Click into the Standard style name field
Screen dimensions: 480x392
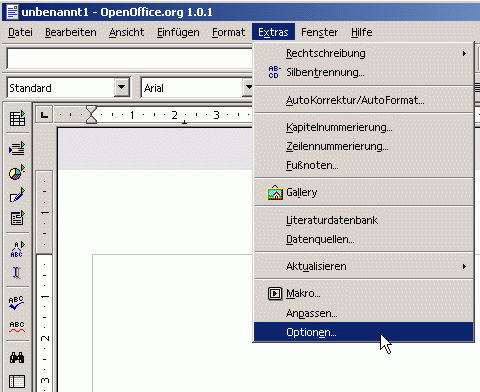coord(61,88)
